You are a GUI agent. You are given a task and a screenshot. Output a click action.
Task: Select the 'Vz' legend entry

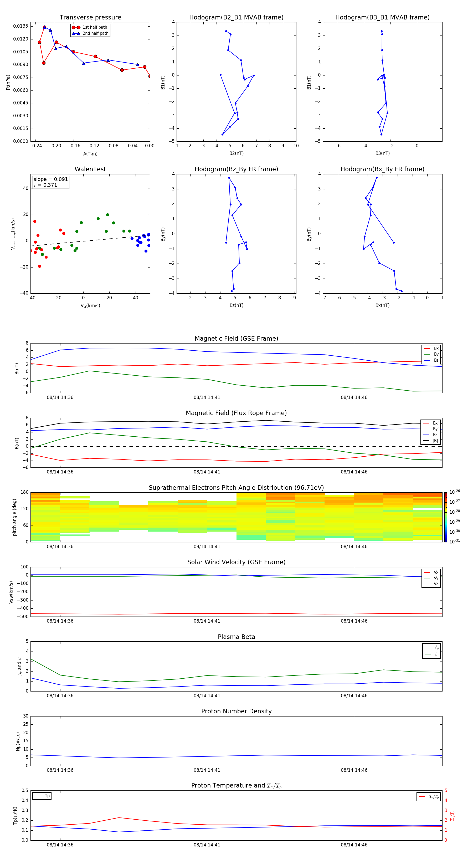[431, 584]
